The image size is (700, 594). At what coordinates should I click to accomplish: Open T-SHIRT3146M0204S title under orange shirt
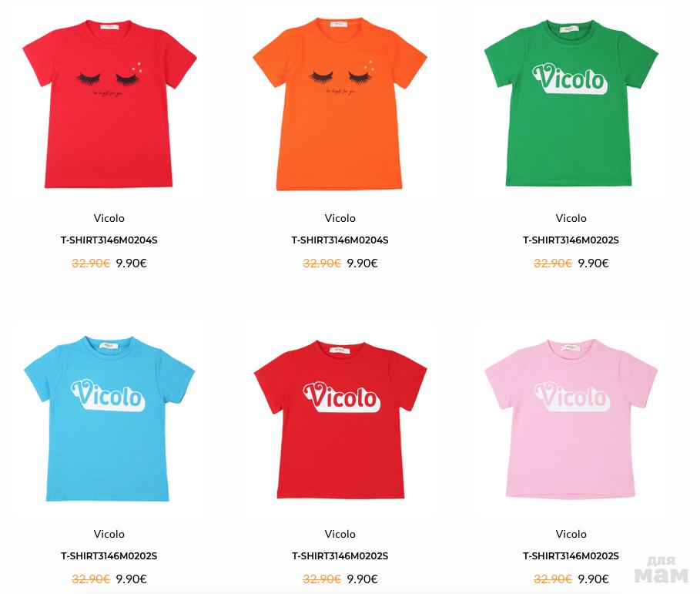coord(340,240)
